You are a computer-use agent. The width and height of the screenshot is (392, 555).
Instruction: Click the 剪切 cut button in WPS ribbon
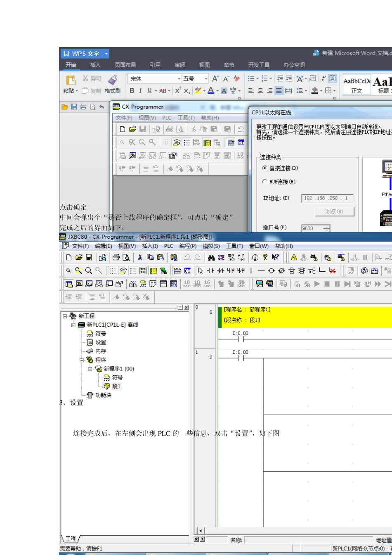[x=92, y=78]
